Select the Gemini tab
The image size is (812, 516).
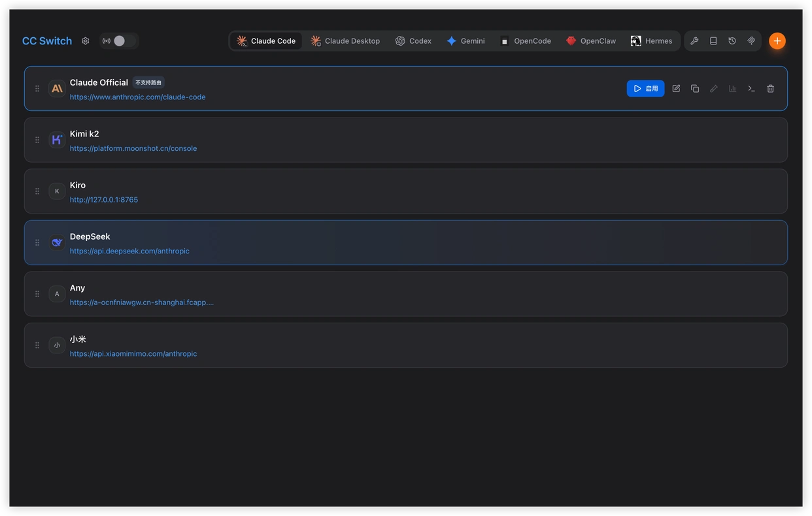click(465, 40)
